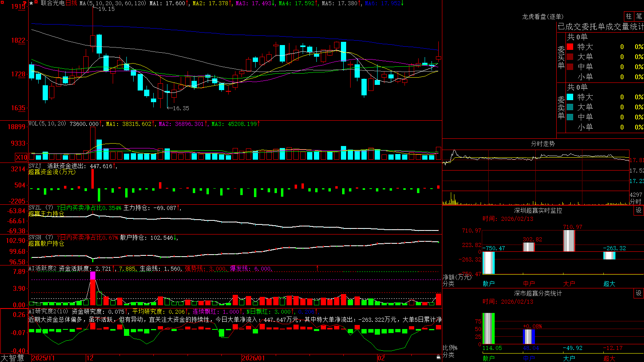Viewport: 644px width, 362px height.
Task: Click the 活跃资金进出: 447.616 reading
Action: 80,166
